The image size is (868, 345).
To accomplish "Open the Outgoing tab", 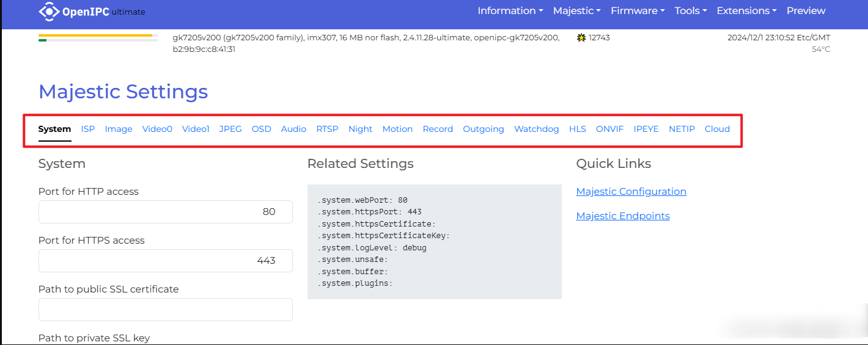I will tap(484, 129).
